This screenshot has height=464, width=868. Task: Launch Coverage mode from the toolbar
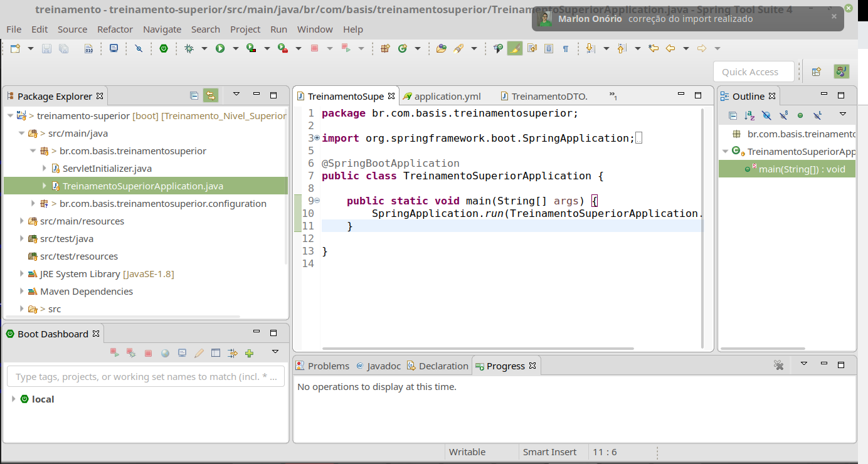[x=250, y=48]
